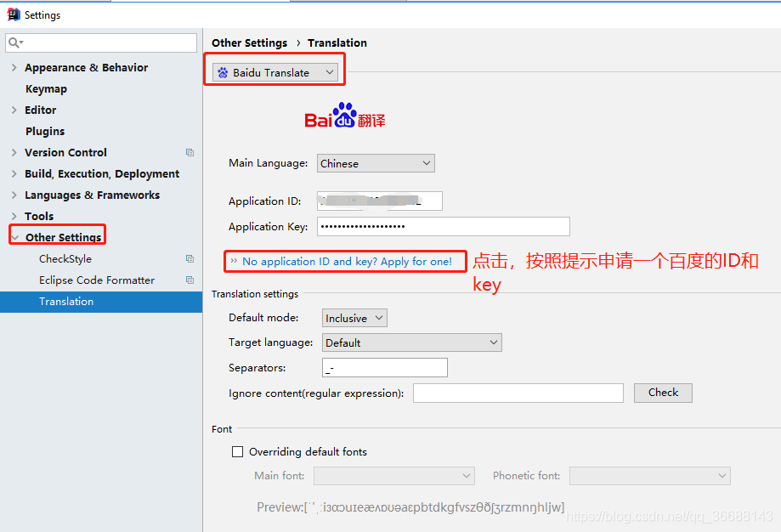Click the search magnifier icon in settings
Screen dimensions: 781x532
[x=15, y=42]
